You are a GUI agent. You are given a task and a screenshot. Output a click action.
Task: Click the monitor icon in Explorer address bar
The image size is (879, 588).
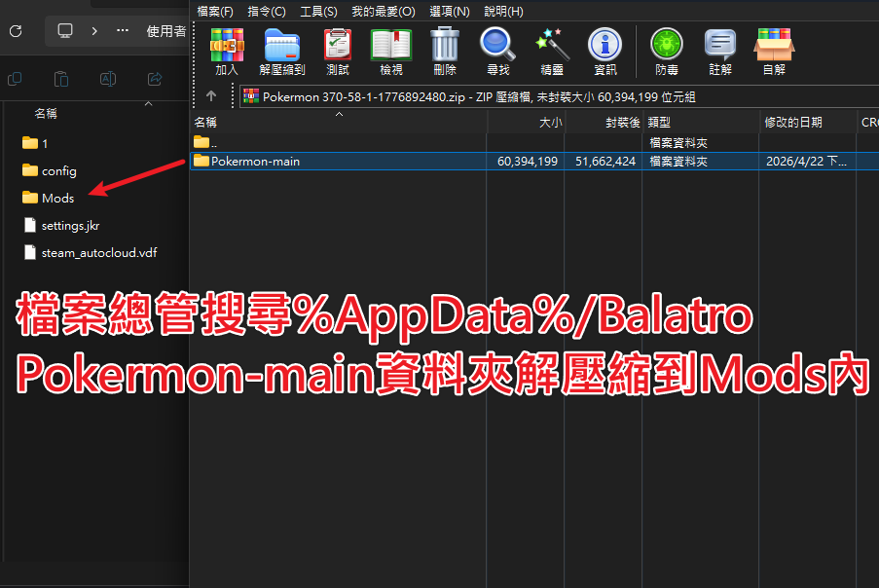(x=65, y=30)
